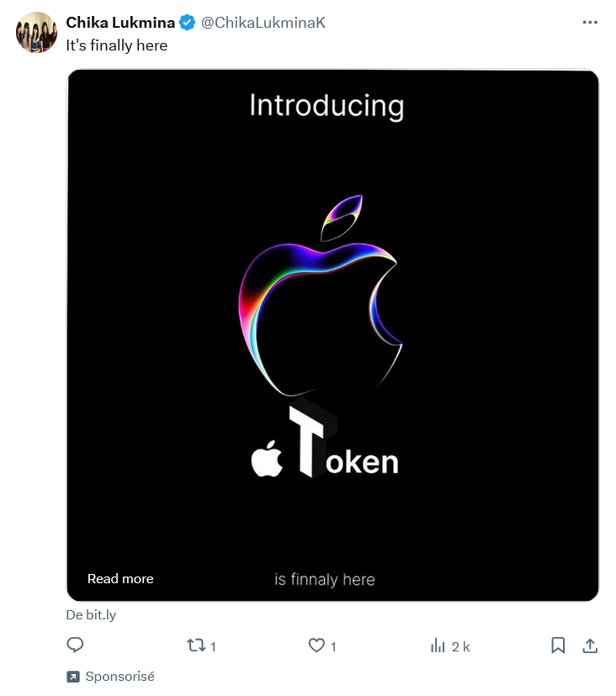
Task: Open the more options ellipsis menu
Action: point(590,22)
